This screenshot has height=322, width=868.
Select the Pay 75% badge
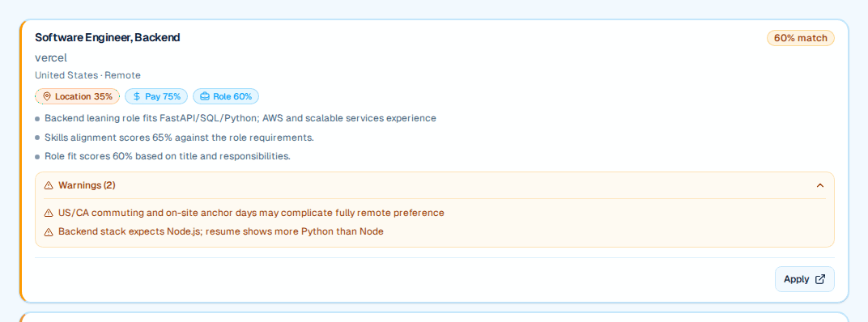[156, 96]
